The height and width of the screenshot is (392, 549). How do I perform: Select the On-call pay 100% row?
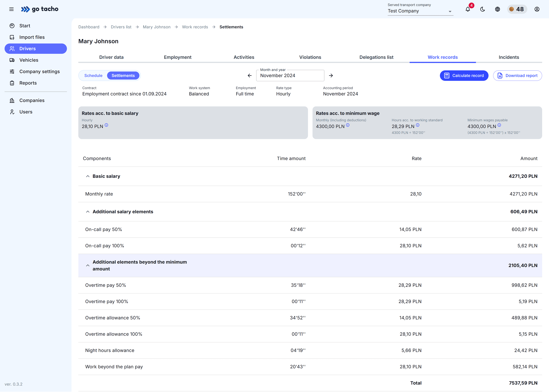(x=310, y=246)
